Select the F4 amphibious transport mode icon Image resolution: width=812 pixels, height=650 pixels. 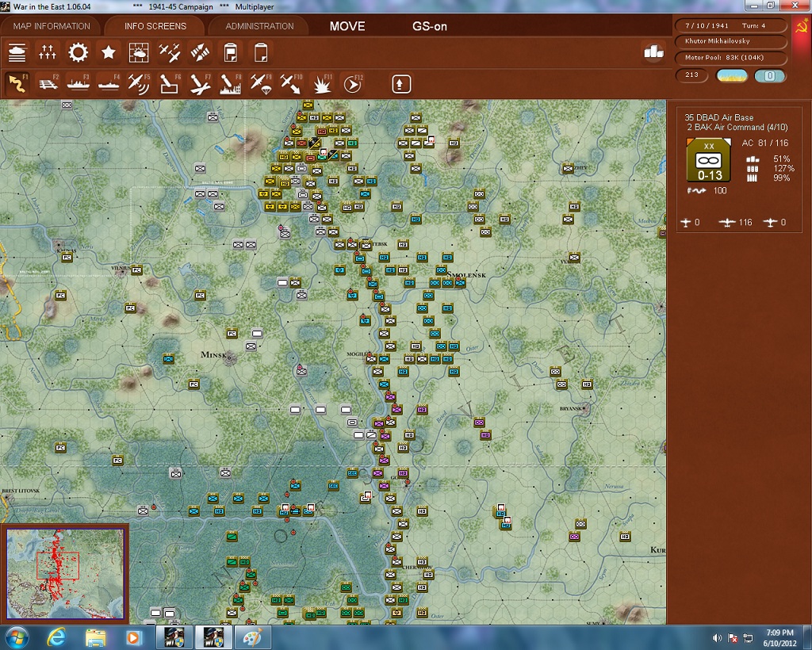pos(109,84)
